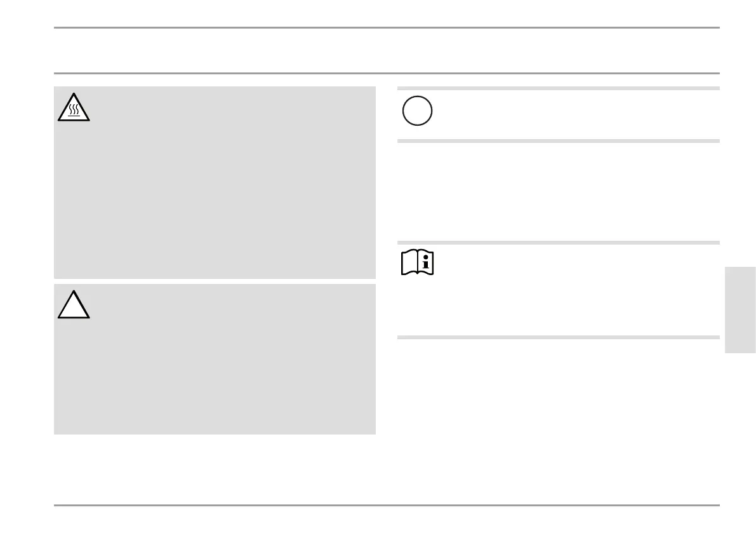
Task: Click the second header line below the top rule
Action: 387,74
